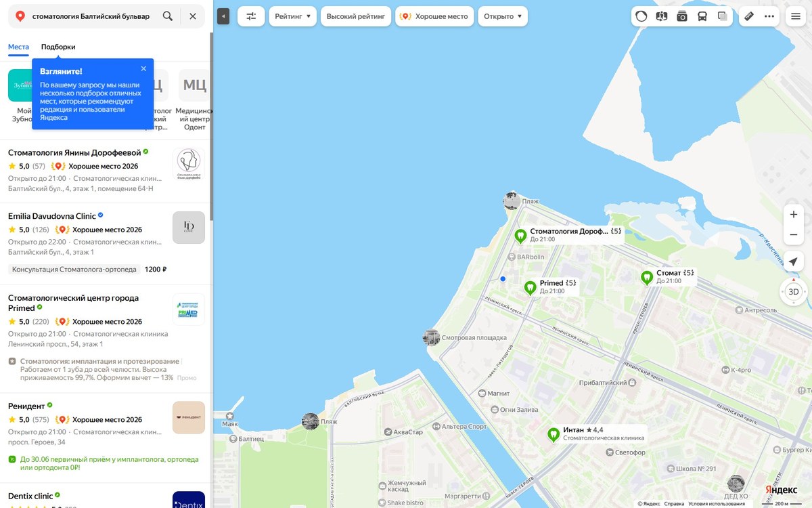812x508 pixels.
Task: Click green pin for Стоматология Дороф
Action: [520, 236]
